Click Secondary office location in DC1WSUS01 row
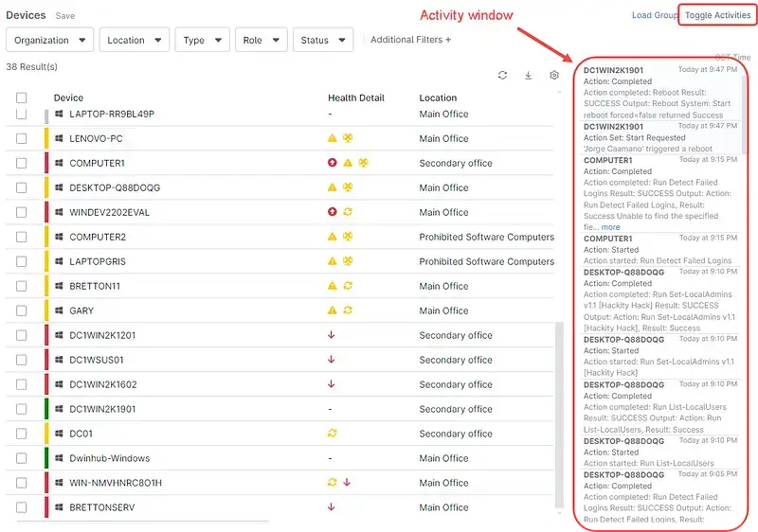The width and height of the screenshot is (758, 532). pos(456,360)
